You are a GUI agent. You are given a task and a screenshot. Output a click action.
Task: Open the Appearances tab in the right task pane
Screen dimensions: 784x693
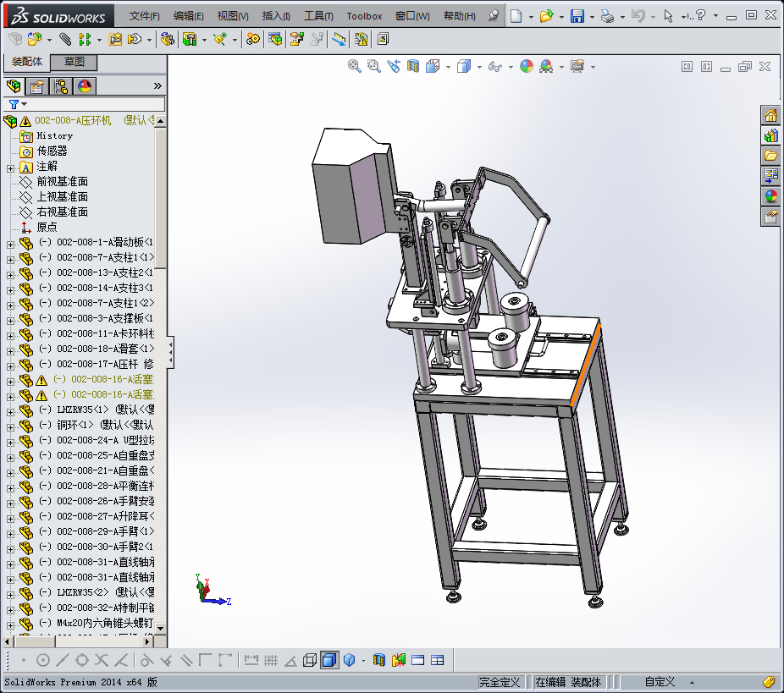(770, 196)
